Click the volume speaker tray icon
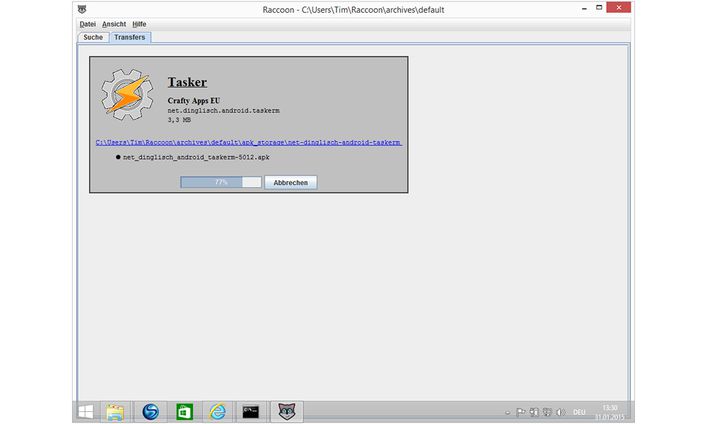Screen dimensions: 708x424 (560, 412)
